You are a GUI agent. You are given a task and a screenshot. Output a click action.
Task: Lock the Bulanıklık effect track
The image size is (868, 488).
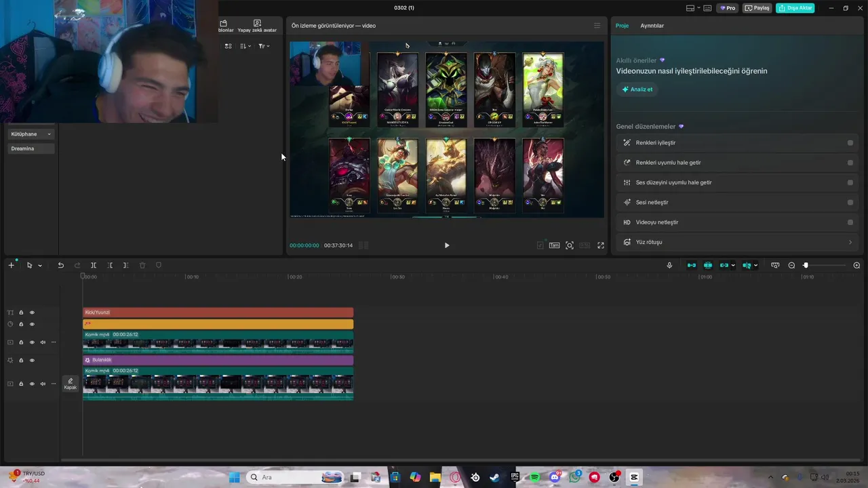(21, 360)
